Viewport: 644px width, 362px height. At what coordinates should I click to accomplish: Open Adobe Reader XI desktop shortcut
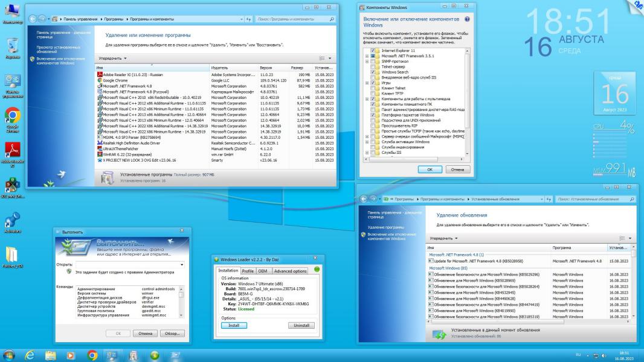[x=12, y=155]
